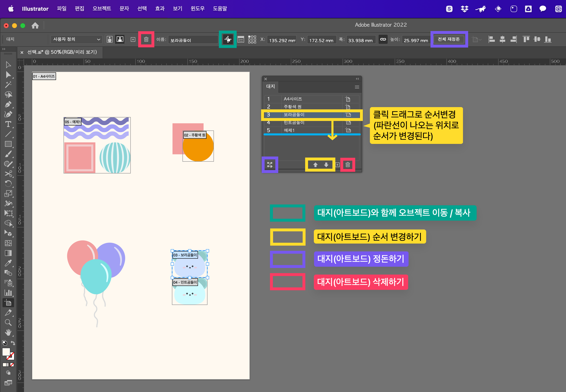This screenshot has width=566, height=392.
Task: Open the artboards panel hamburger menu
Action: [x=357, y=87]
